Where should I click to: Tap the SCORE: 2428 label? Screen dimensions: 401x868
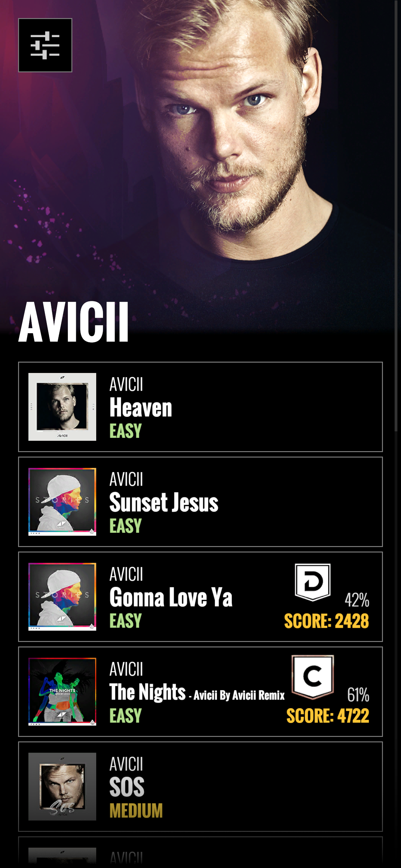326,621
